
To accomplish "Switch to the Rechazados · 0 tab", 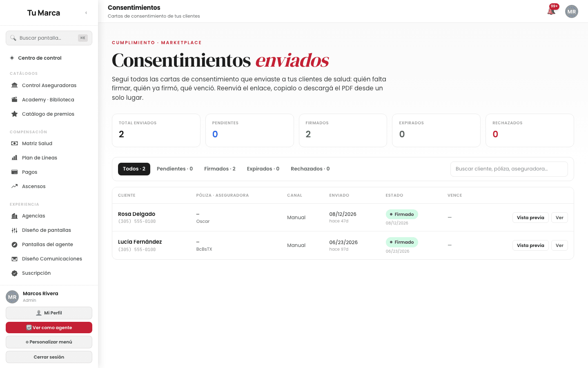I will pyautogui.click(x=310, y=169).
